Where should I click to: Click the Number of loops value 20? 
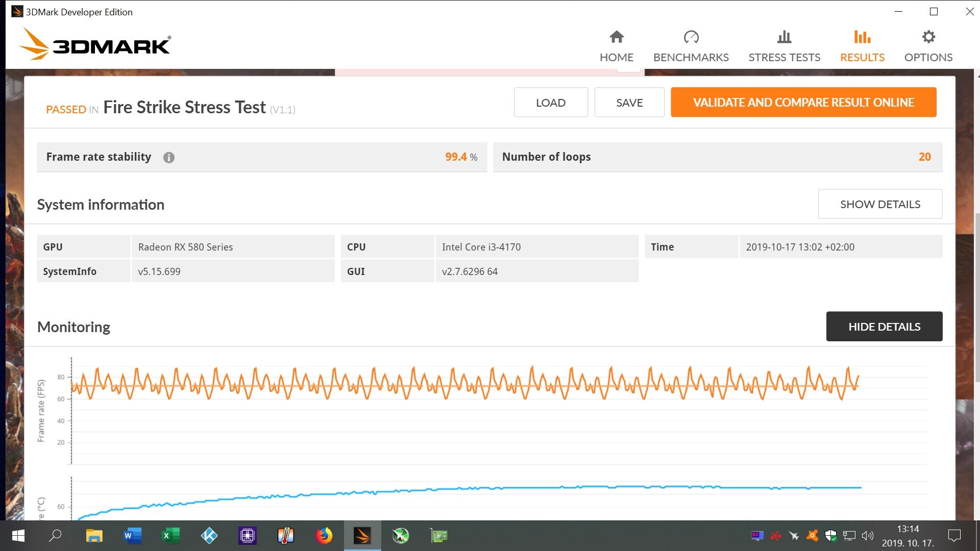click(x=924, y=157)
